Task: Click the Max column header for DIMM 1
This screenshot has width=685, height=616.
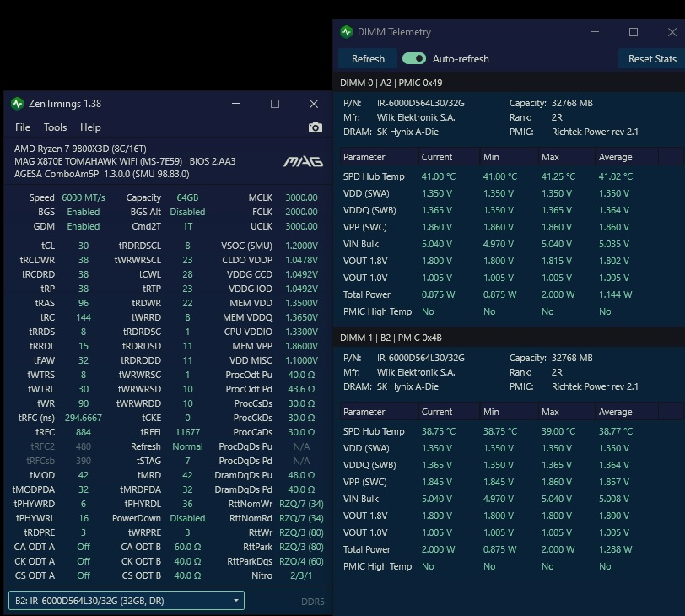Action: (566, 412)
